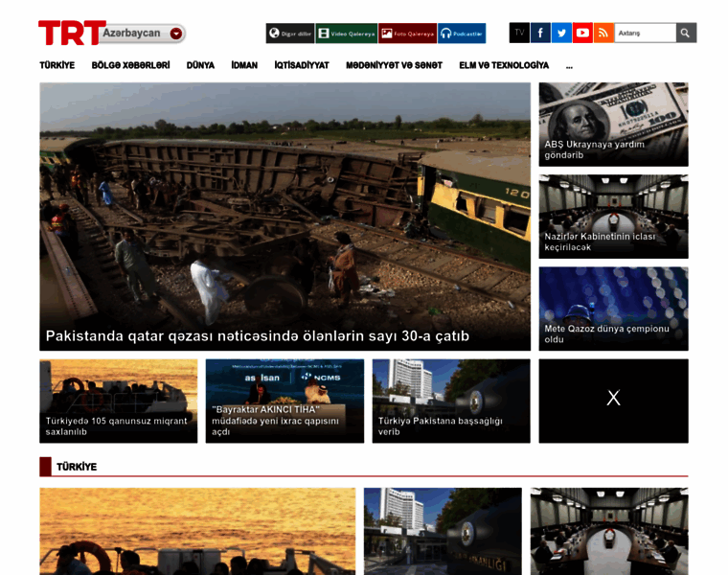Expand the more menu ellipsis
Viewport: 728px width, 575px height.
[569, 67]
